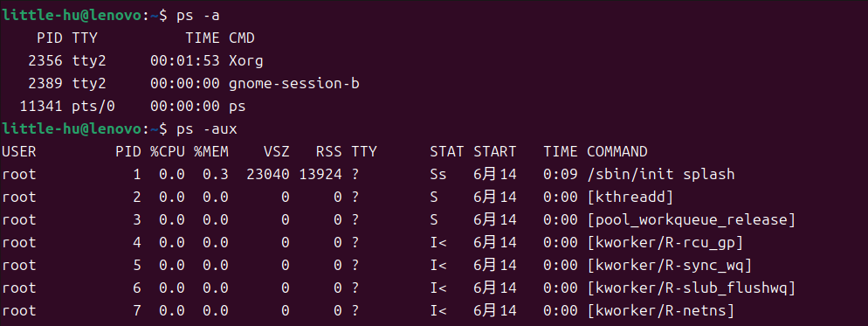Select the gnome-session-b process name

(x=294, y=84)
